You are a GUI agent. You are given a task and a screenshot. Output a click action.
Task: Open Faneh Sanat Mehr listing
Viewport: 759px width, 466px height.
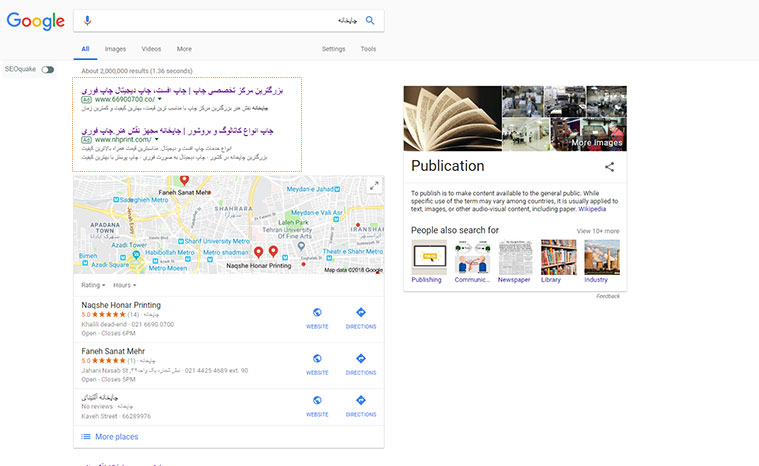113,351
